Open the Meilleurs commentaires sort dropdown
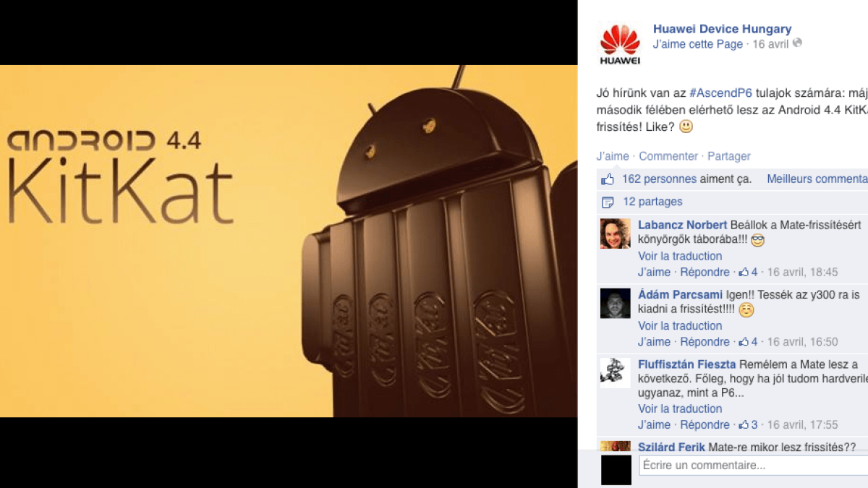Screen dimensions: 868x488 817,179
